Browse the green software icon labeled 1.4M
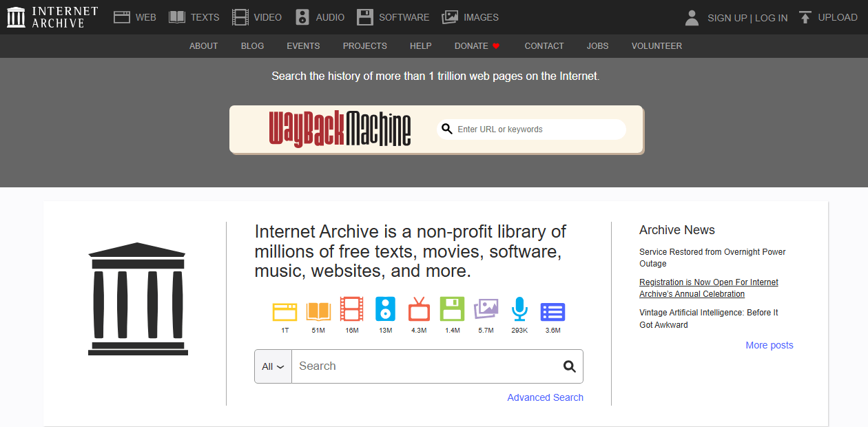Viewport: 868px width, 427px height. [452, 309]
